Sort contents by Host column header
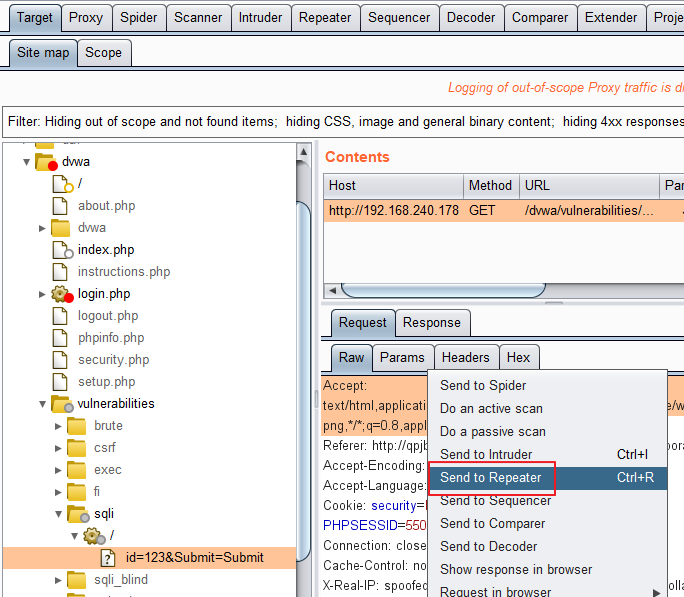This screenshot has width=684, height=597. (x=393, y=186)
